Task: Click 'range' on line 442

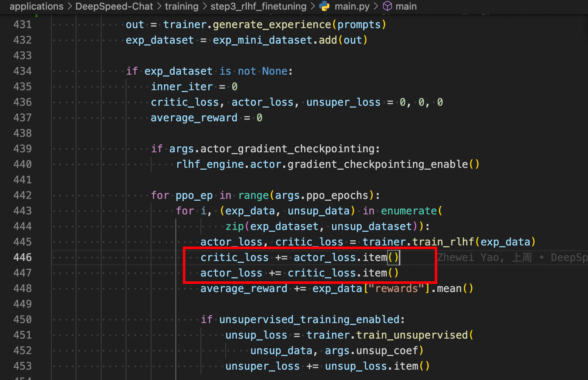Action: (x=253, y=196)
